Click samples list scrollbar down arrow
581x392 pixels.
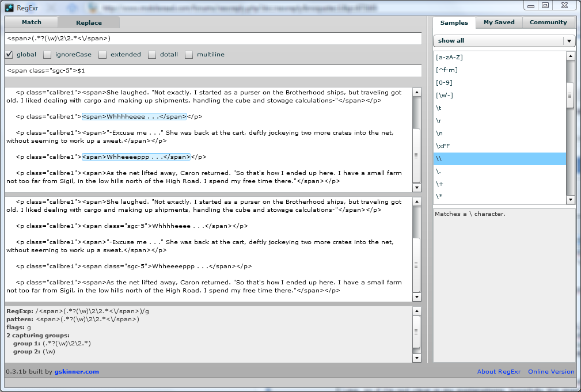pos(570,200)
